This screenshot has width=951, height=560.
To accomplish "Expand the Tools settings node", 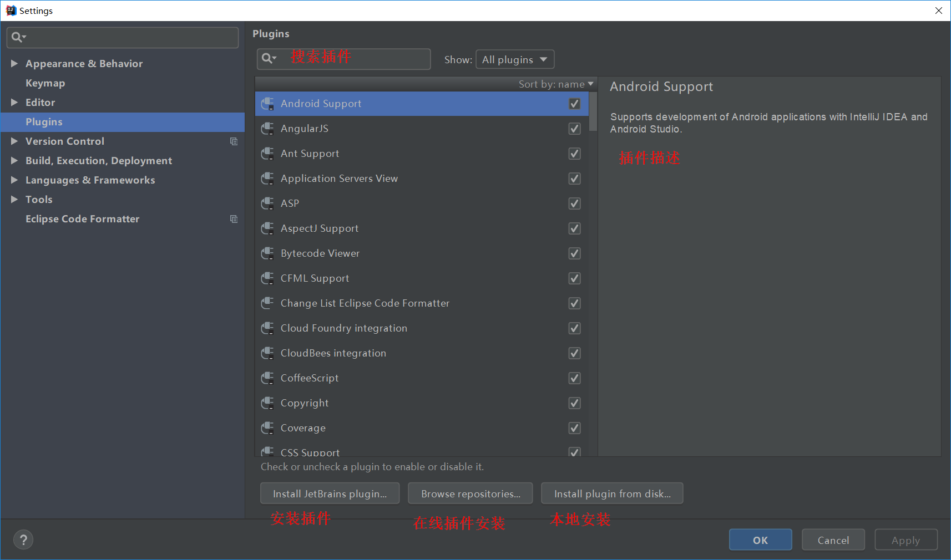I will (14, 200).
